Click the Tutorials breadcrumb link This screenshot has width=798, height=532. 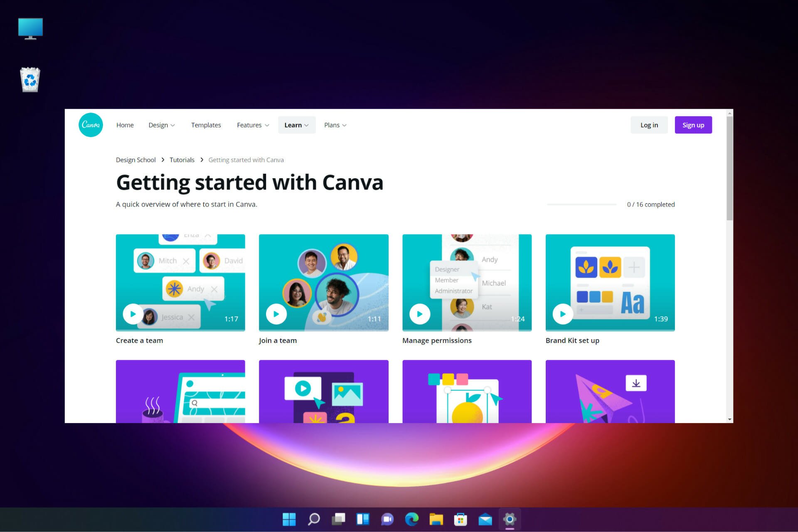(x=182, y=160)
